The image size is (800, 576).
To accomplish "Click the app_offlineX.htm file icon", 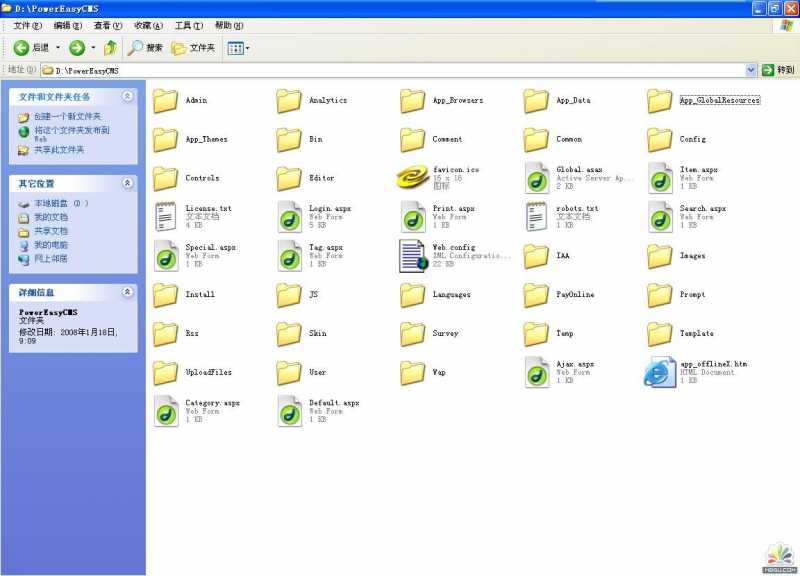I will [660, 372].
